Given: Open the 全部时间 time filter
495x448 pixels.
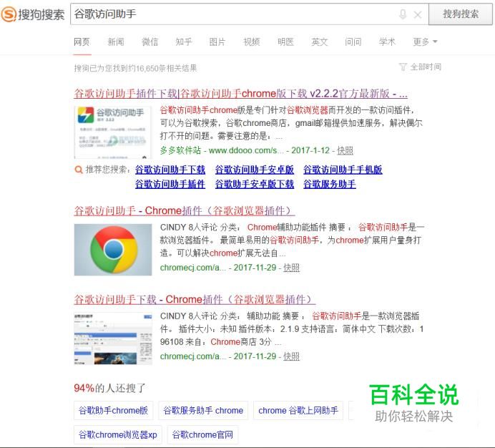Looking at the screenshot, I should [x=426, y=67].
